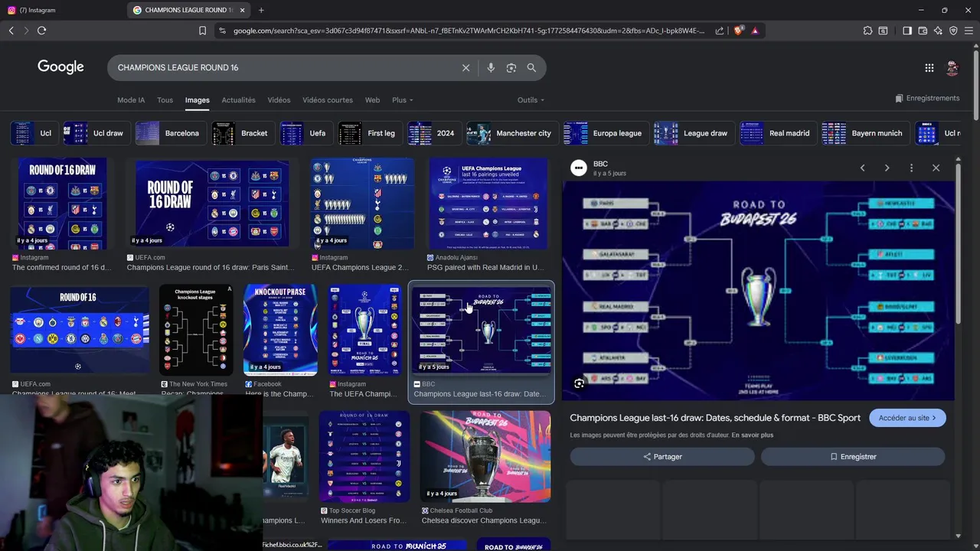Open Brave VPN shield icon

(953, 31)
